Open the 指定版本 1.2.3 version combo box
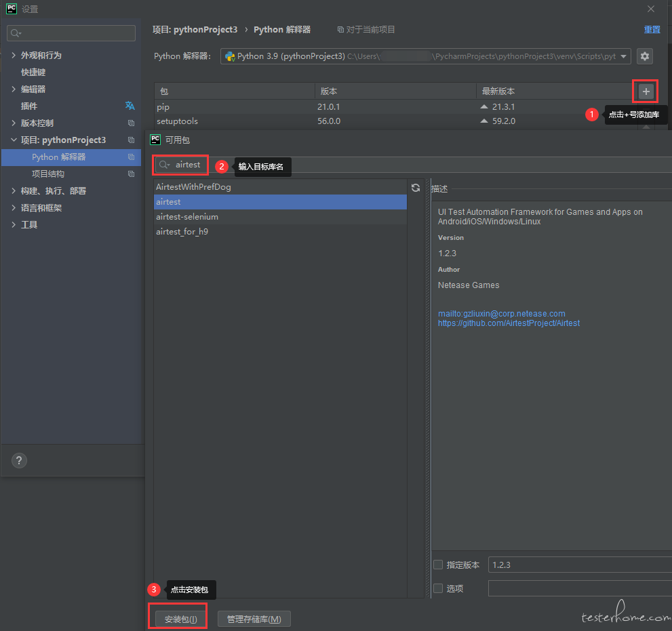Viewport: 672px width, 631px height. (580, 565)
